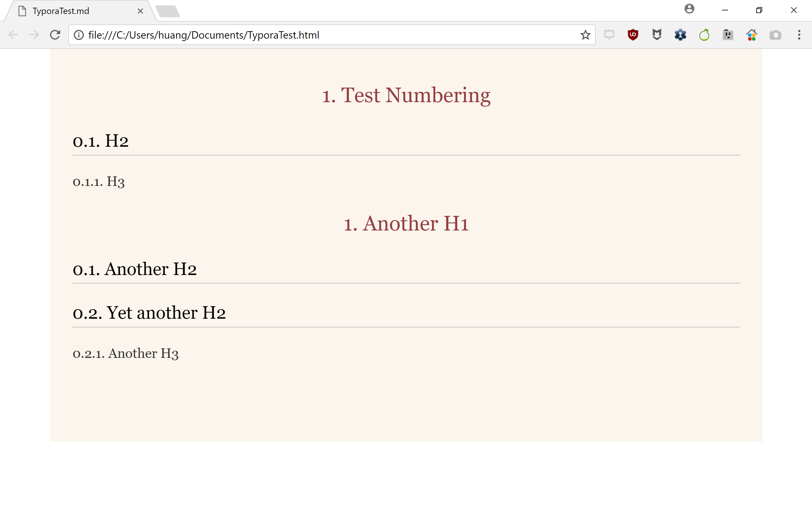Navigate back using the back arrow

pos(13,35)
